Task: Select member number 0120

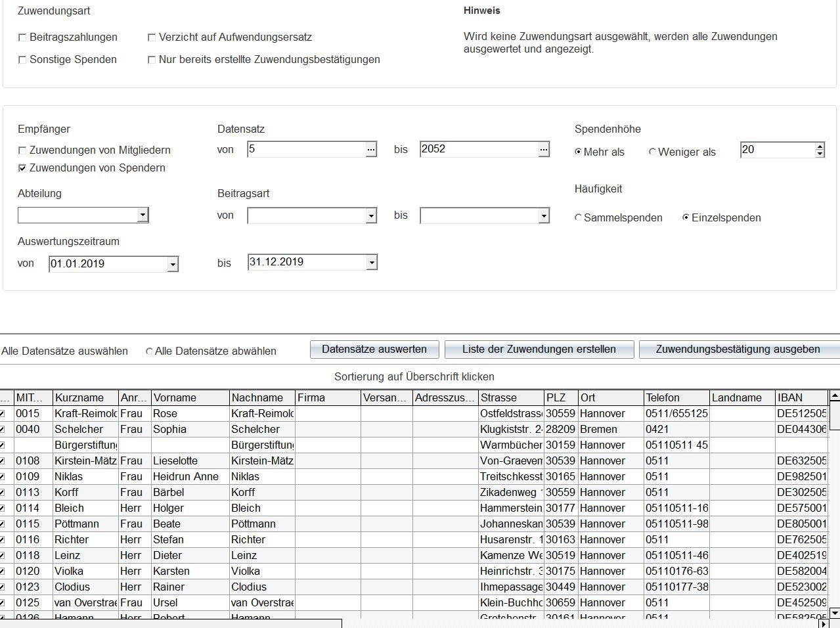Action: click(x=33, y=571)
